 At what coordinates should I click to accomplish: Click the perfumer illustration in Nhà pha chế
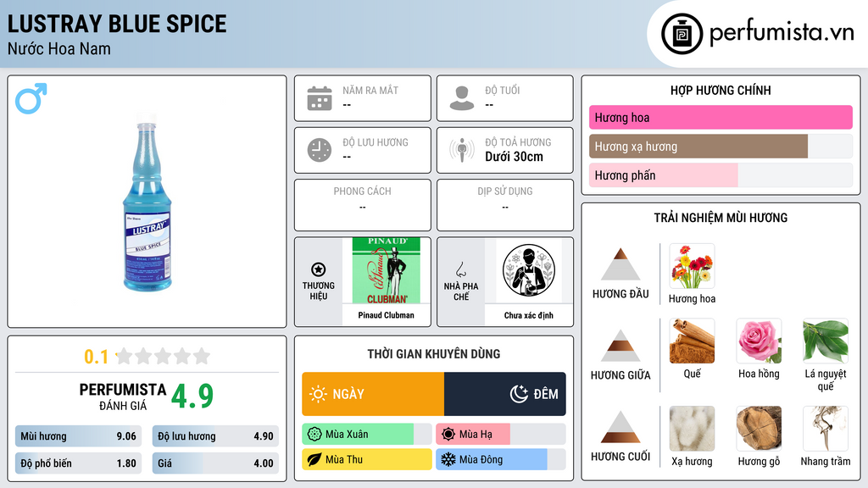(529, 270)
